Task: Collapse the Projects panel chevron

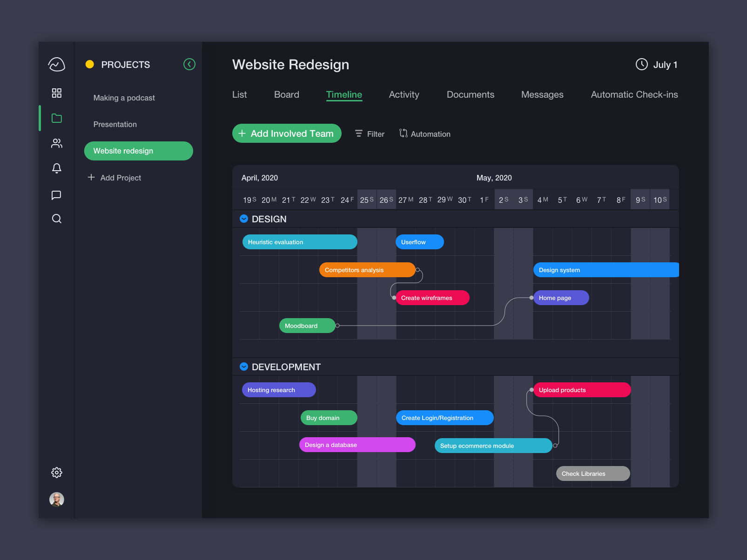Action: pos(189,64)
